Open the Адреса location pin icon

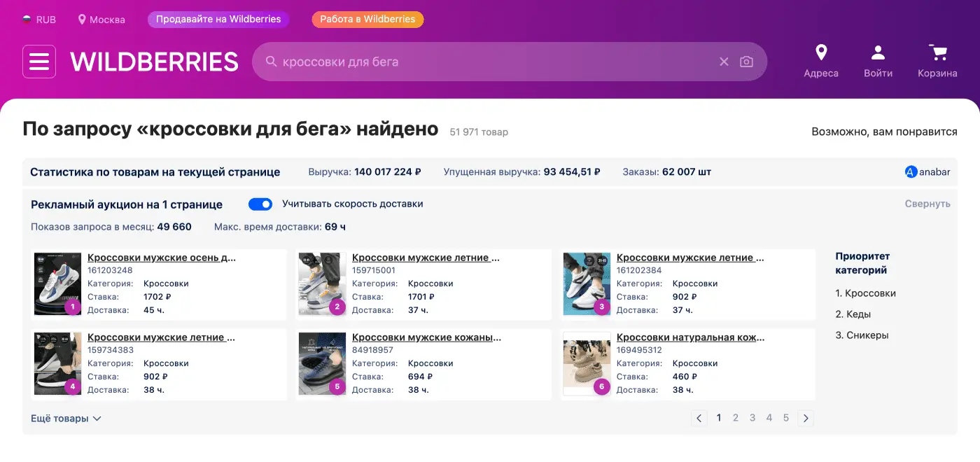click(x=821, y=52)
